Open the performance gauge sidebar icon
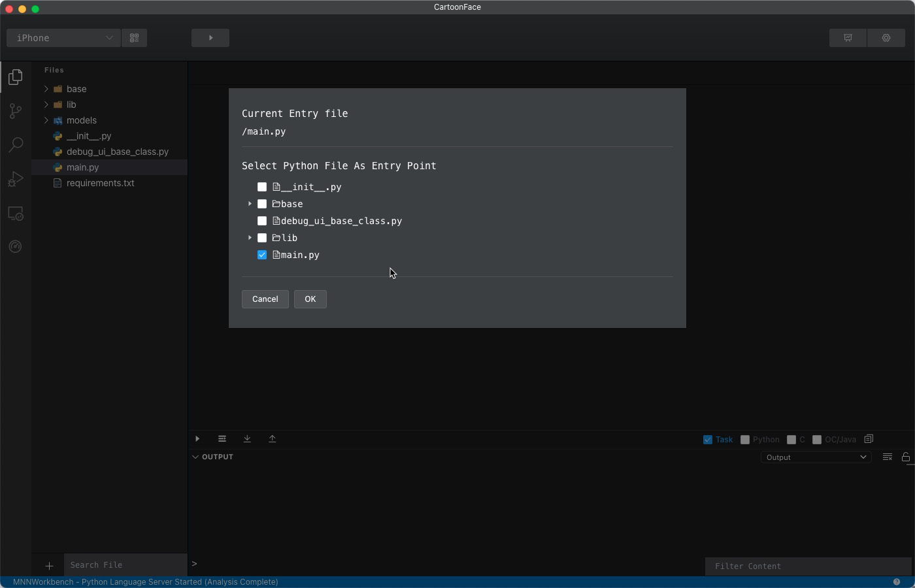915x588 pixels. click(16, 246)
